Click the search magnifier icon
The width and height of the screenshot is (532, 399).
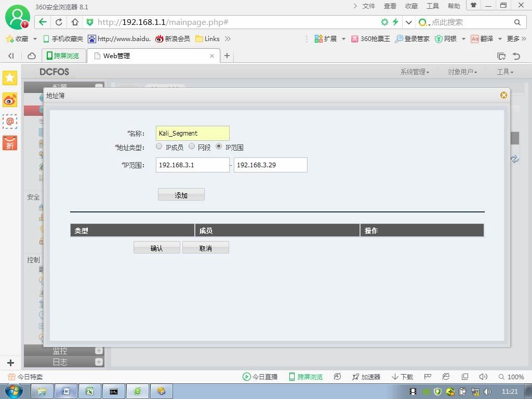(x=517, y=22)
